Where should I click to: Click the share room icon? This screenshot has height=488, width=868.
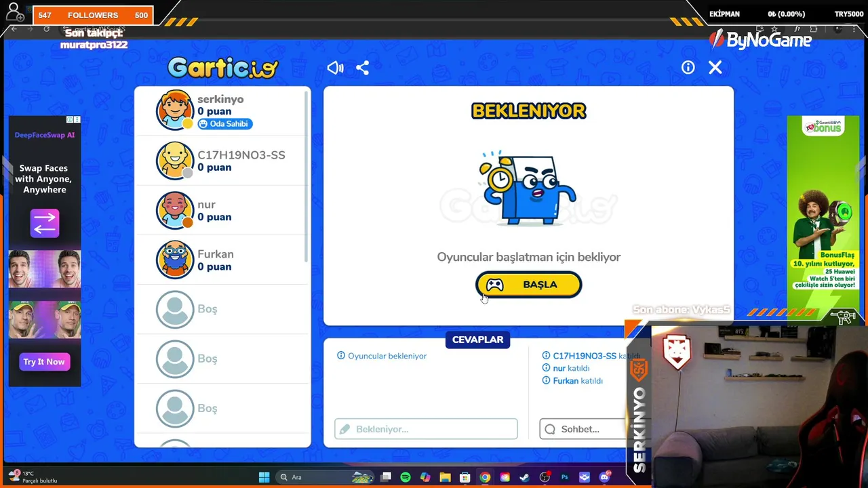coord(363,68)
